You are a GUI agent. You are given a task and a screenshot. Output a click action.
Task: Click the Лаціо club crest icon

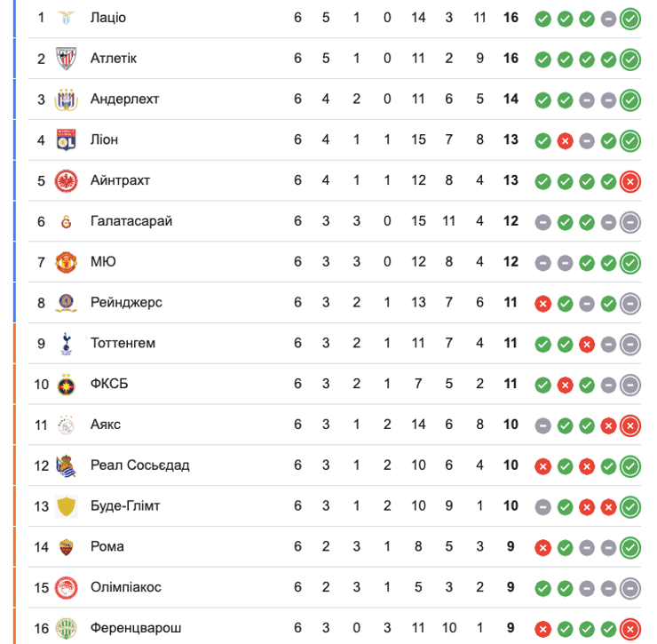(x=66, y=18)
